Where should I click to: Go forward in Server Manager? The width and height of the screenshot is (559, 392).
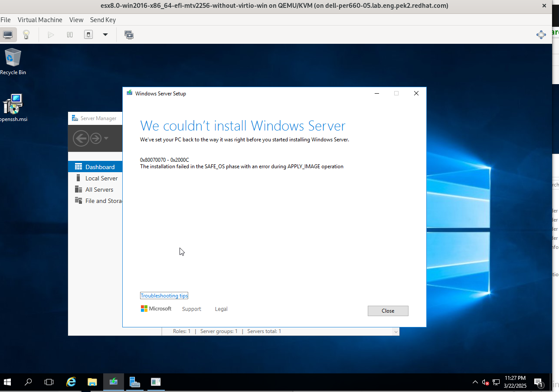tap(95, 138)
